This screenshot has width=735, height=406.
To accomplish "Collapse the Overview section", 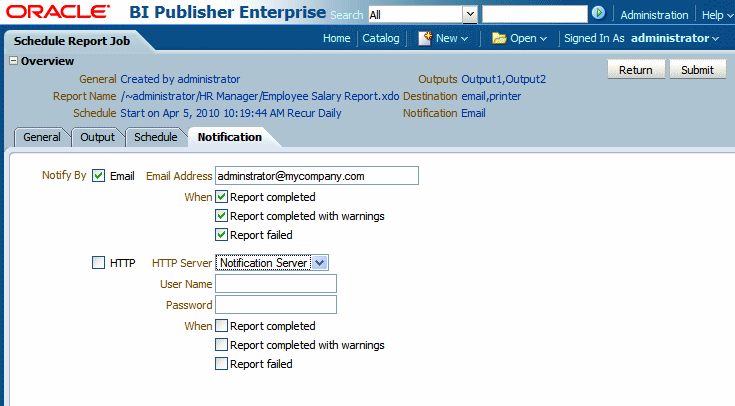I will (14, 61).
